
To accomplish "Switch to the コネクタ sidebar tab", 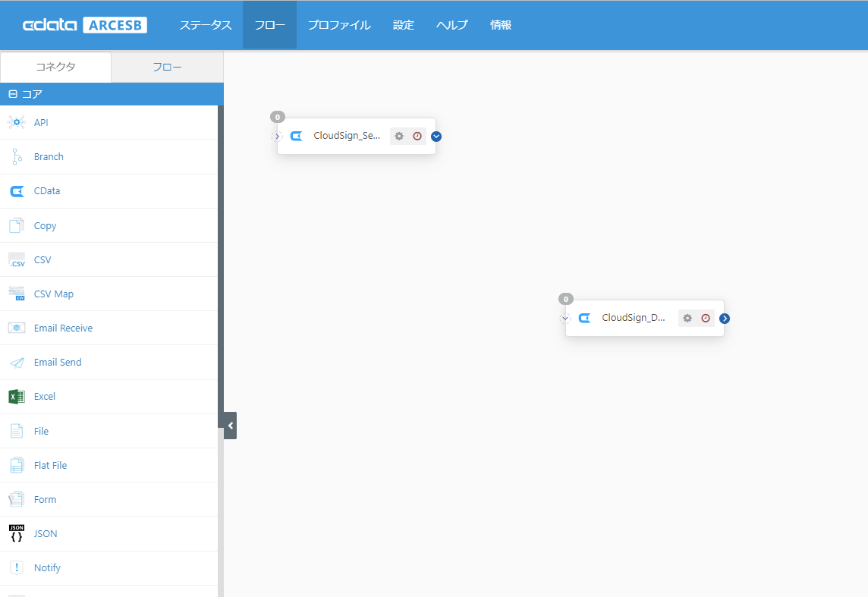I will click(55, 67).
